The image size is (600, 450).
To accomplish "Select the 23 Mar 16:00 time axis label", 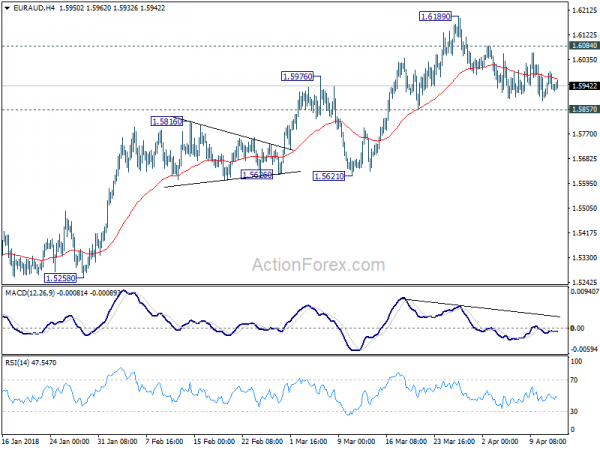I will coord(455,441).
